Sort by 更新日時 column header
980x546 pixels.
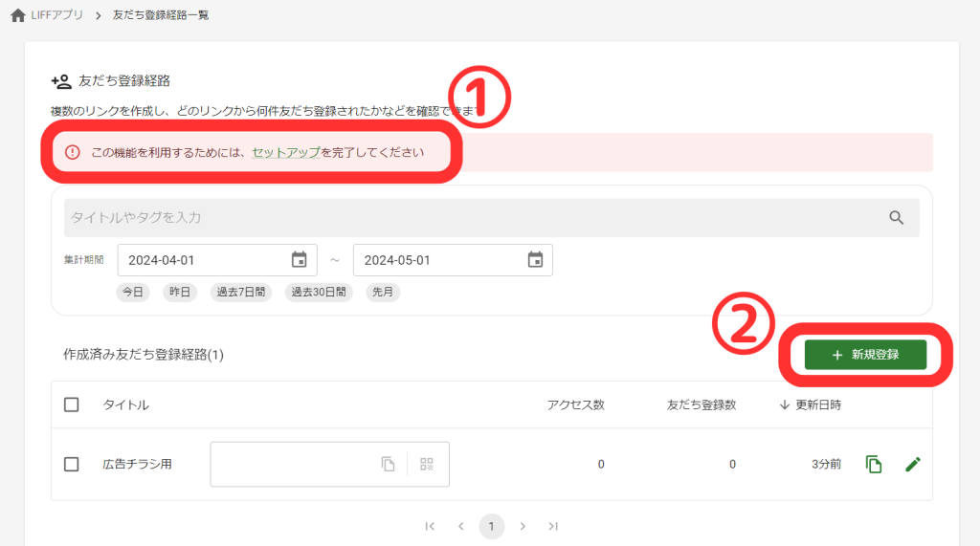(810, 404)
